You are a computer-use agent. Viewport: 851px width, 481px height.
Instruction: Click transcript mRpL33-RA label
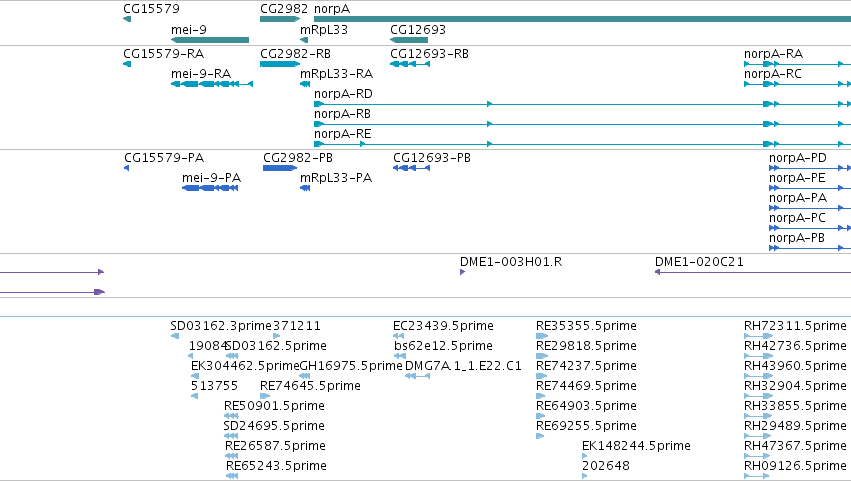pyautogui.click(x=336, y=74)
